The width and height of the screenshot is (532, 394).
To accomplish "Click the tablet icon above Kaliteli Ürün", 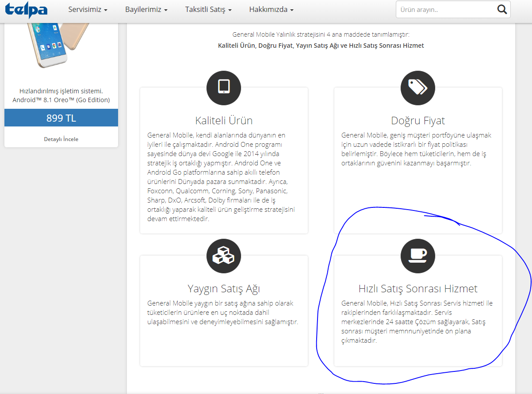I will [224, 88].
